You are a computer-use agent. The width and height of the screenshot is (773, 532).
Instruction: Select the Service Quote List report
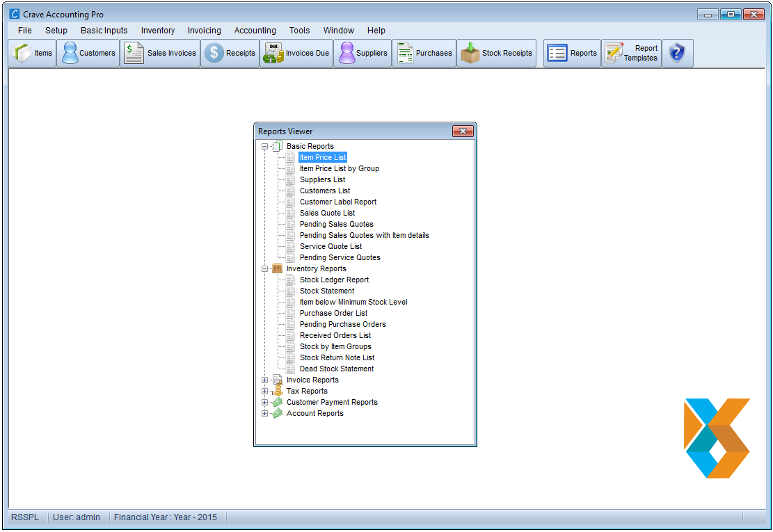point(330,246)
